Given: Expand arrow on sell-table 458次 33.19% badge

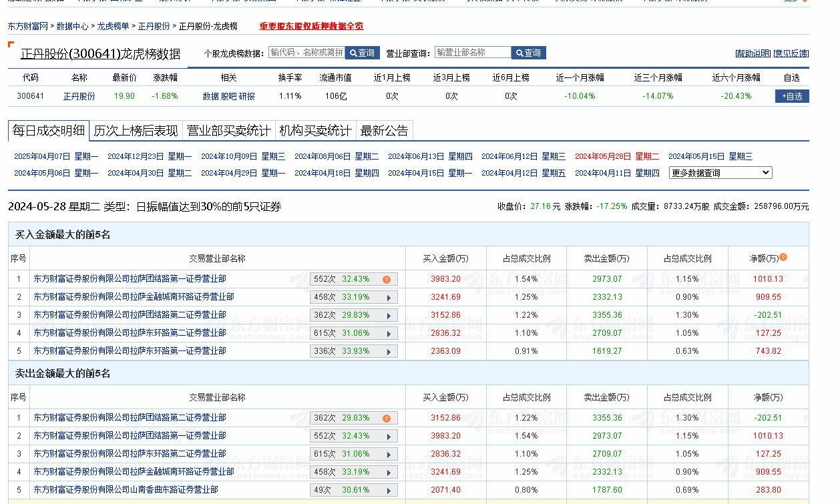Looking at the screenshot, I should pyautogui.click(x=389, y=472).
